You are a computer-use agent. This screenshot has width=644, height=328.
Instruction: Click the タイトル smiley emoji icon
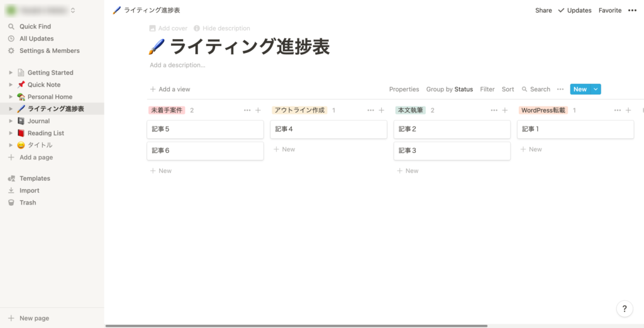21,145
